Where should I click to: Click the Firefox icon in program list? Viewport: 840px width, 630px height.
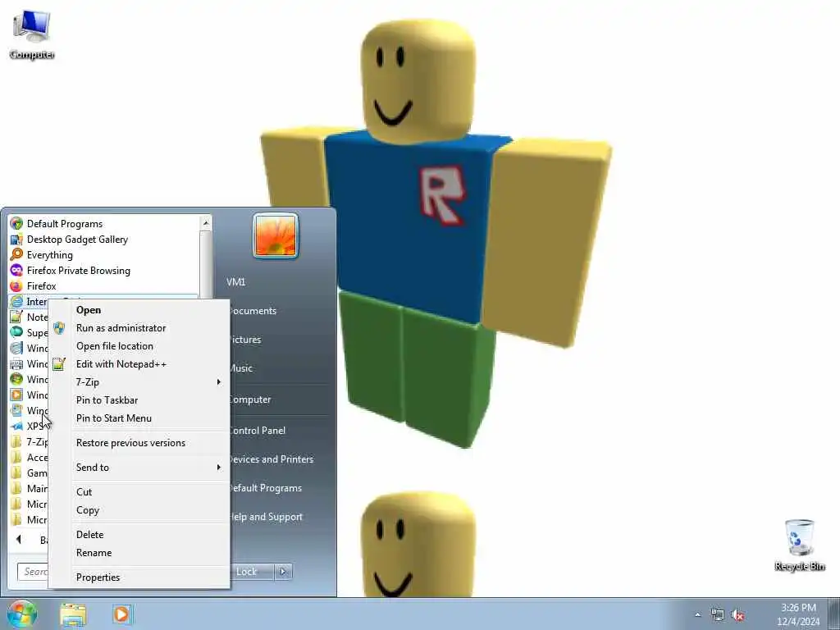click(16, 285)
